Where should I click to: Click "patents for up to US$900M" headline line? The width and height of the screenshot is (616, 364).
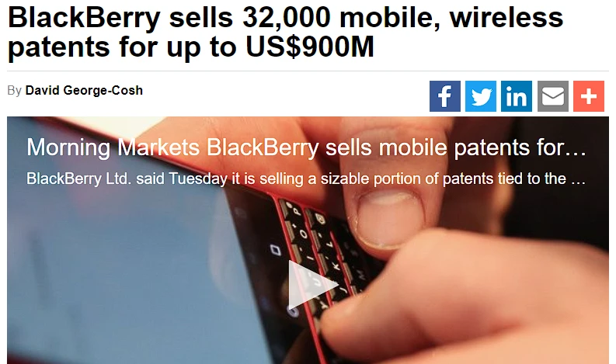pyautogui.click(x=191, y=47)
